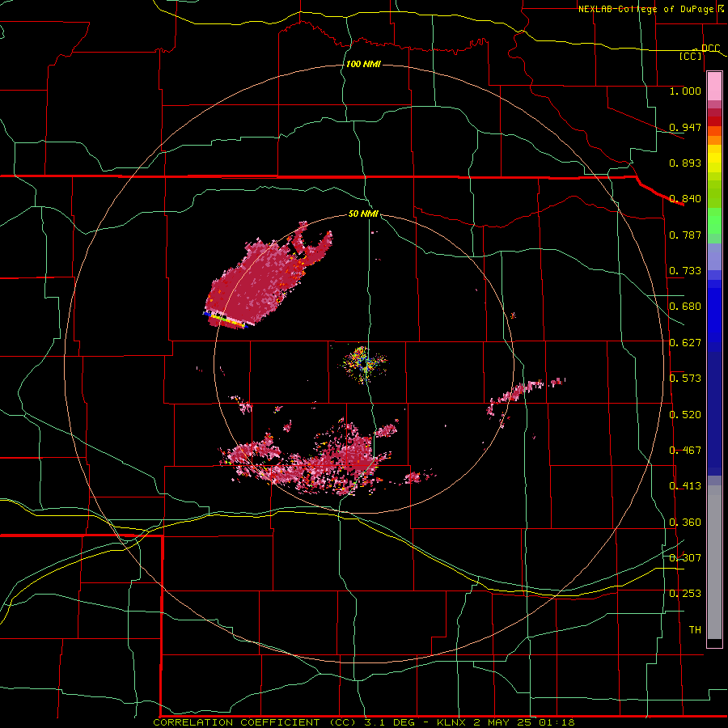Click the 0.467 color scale value
This screenshot has height=728, width=728.
click(685, 451)
